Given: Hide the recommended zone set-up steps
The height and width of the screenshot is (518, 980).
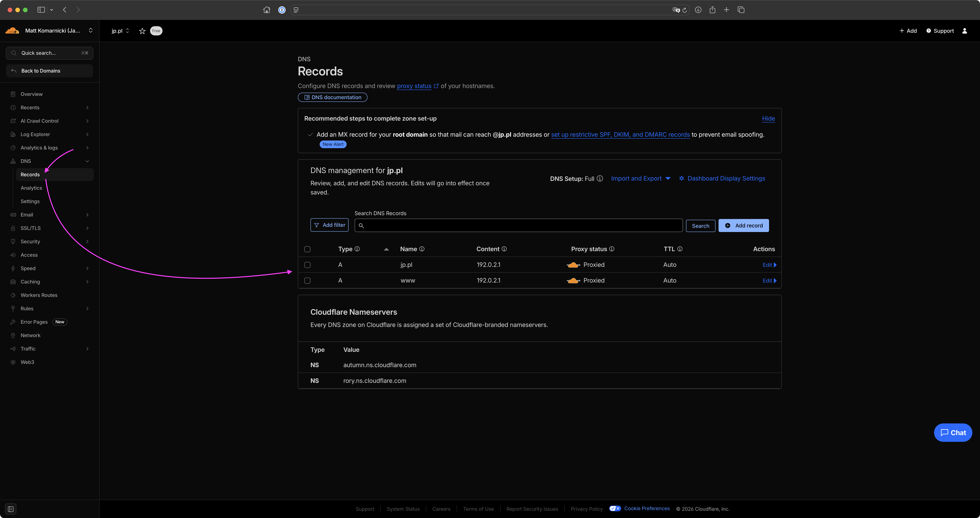Looking at the screenshot, I should tap(768, 118).
